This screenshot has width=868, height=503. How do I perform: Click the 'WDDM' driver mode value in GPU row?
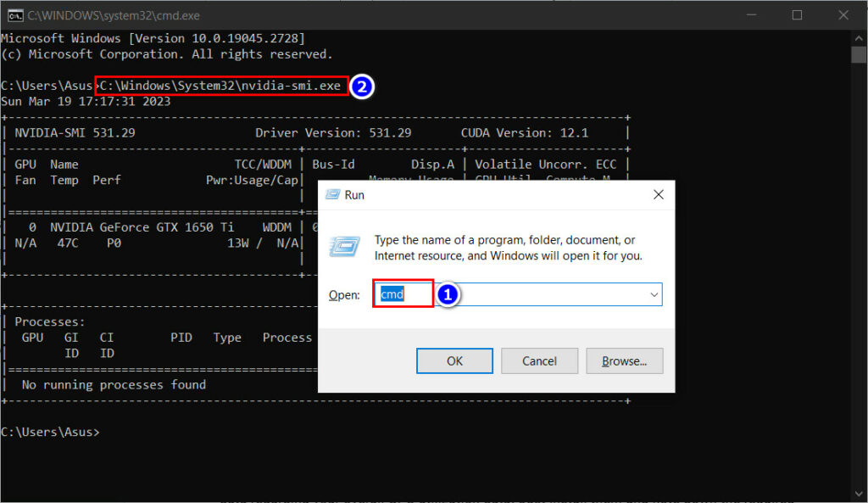(277, 227)
